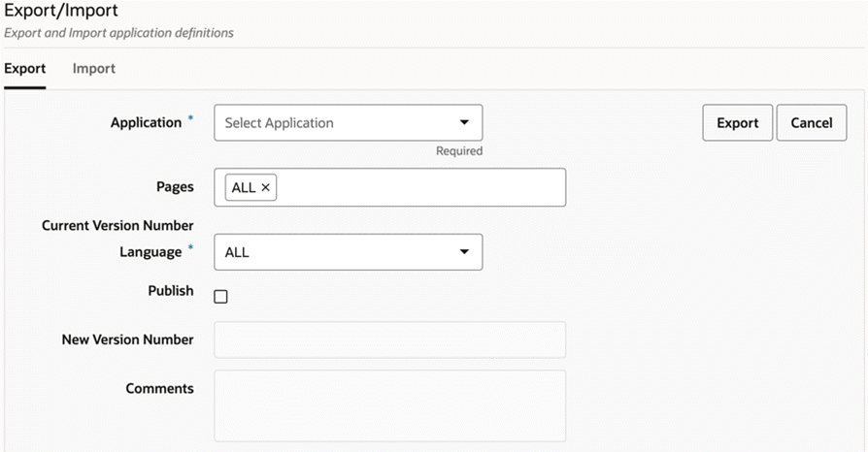Remove the ALL chip from Pages
The height and width of the screenshot is (452, 868).
click(x=266, y=188)
